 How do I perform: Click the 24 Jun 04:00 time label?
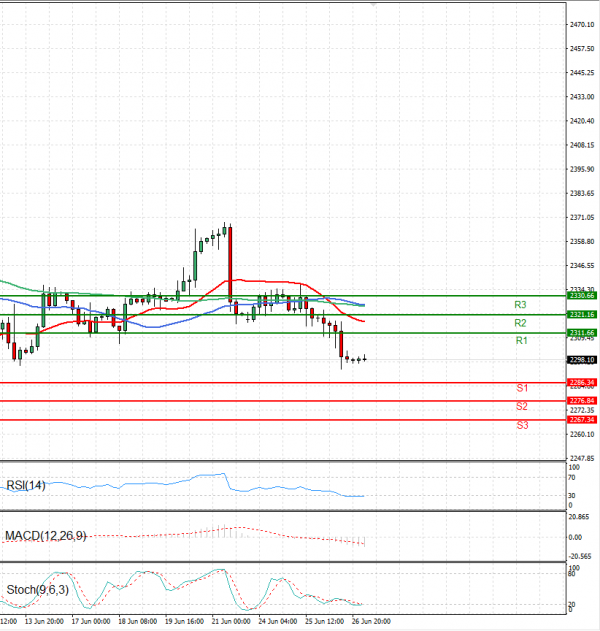click(278, 622)
